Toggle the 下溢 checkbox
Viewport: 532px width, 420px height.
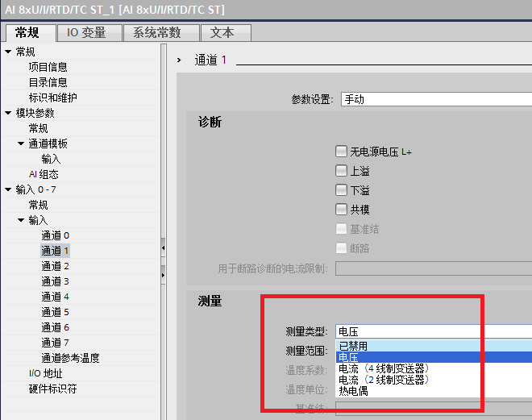point(341,190)
